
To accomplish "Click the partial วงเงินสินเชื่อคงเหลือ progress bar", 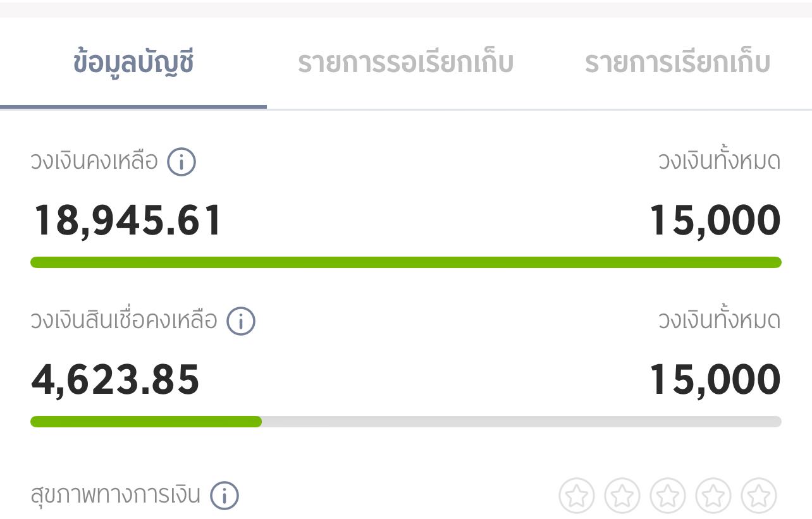I will tap(406, 422).
